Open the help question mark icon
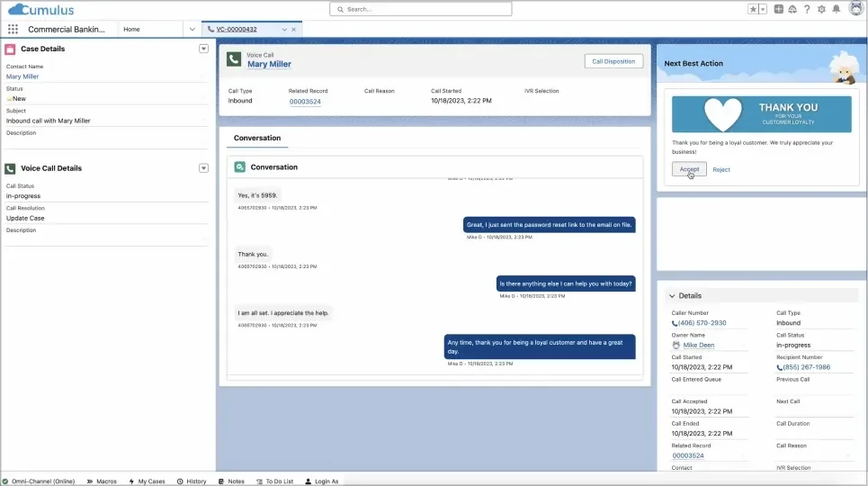This screenshot has width=868, height=486. point(807,9)
